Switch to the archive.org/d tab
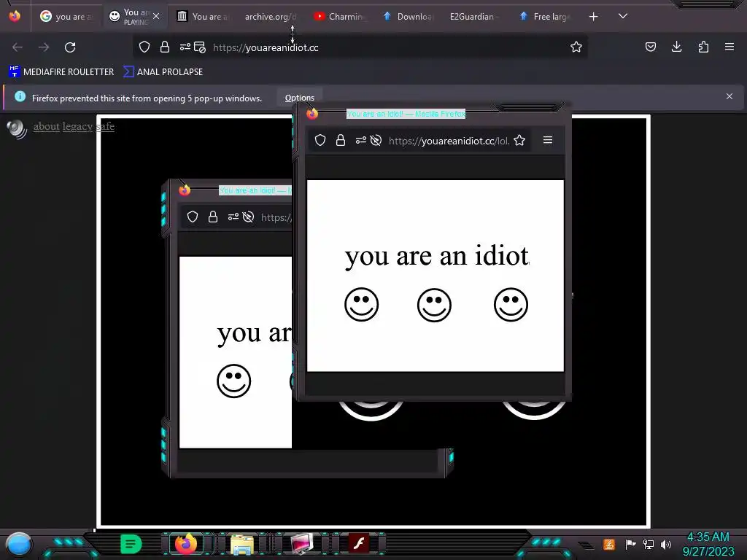Screen dimensions: 747x560 pos(271,17)
